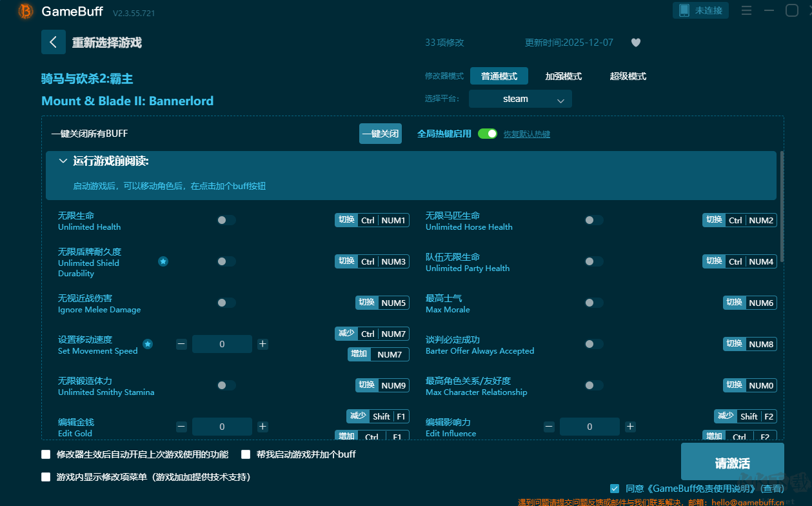Click the Edit Gold value field
This screenshot has width=812, height=506.
pyautogui.click(x=222, y=427)
